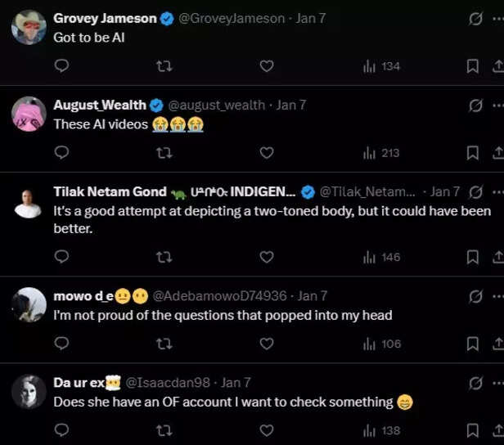The width and height of the screenshot is (504, 445).
Task: Repost Da ur ex's OF account tweet
Action: point(164,430)
